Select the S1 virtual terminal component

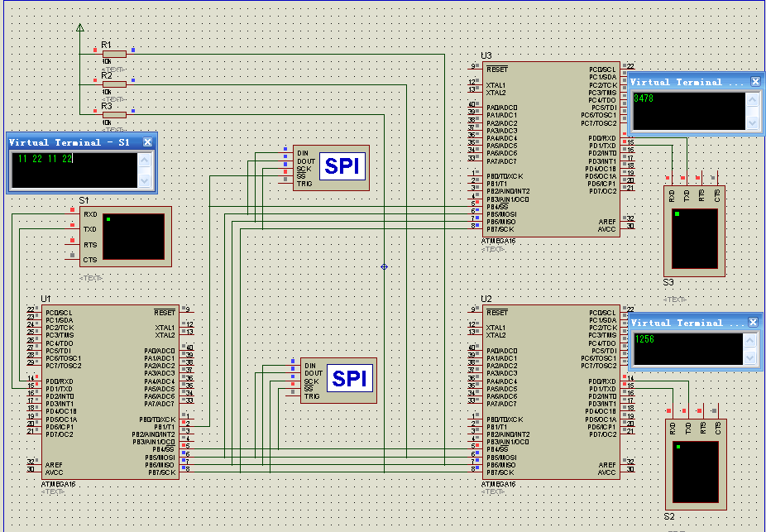[126, 236]
